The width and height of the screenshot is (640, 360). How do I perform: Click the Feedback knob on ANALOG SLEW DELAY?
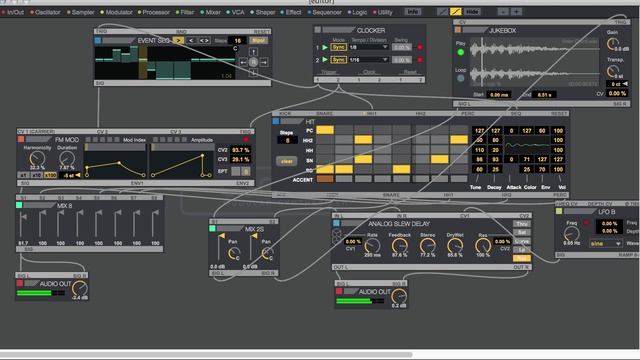click(399, 246)
